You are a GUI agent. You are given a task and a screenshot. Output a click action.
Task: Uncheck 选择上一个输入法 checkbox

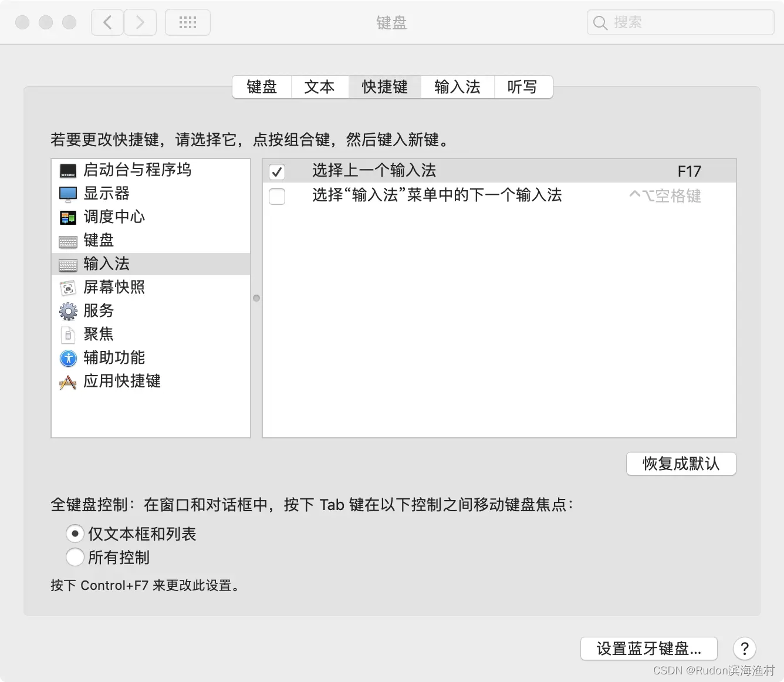tap(277, 172)
